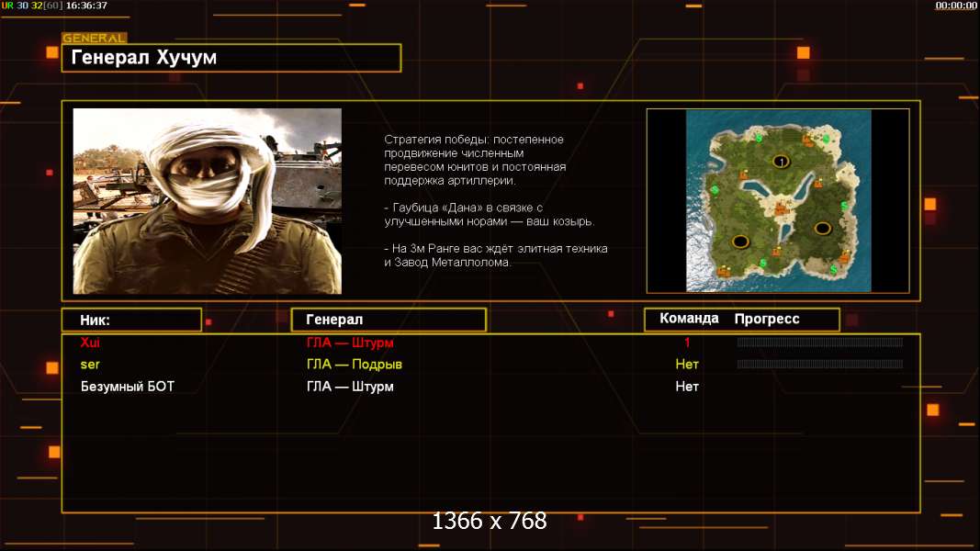Screen dimensions: 980x551
Task: Click the "Гаубица «Дана»" tip text
Action: 490,214
